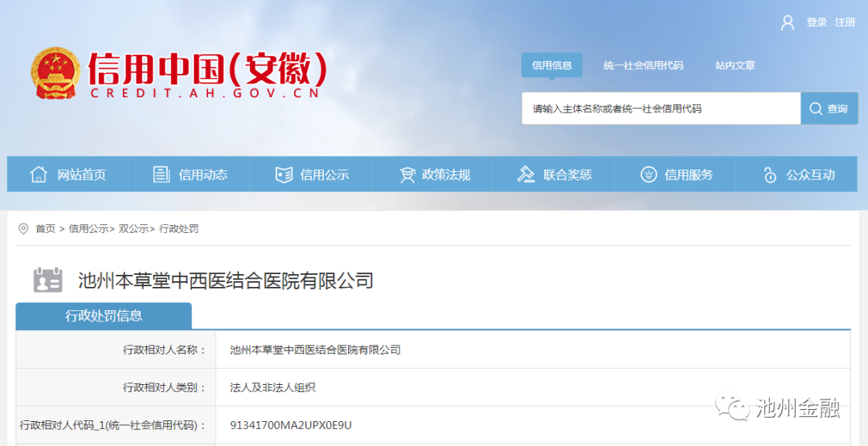Select the 信用信息 search tab
The width and height of the screenshot is (868, 446).
coord(552,65)
